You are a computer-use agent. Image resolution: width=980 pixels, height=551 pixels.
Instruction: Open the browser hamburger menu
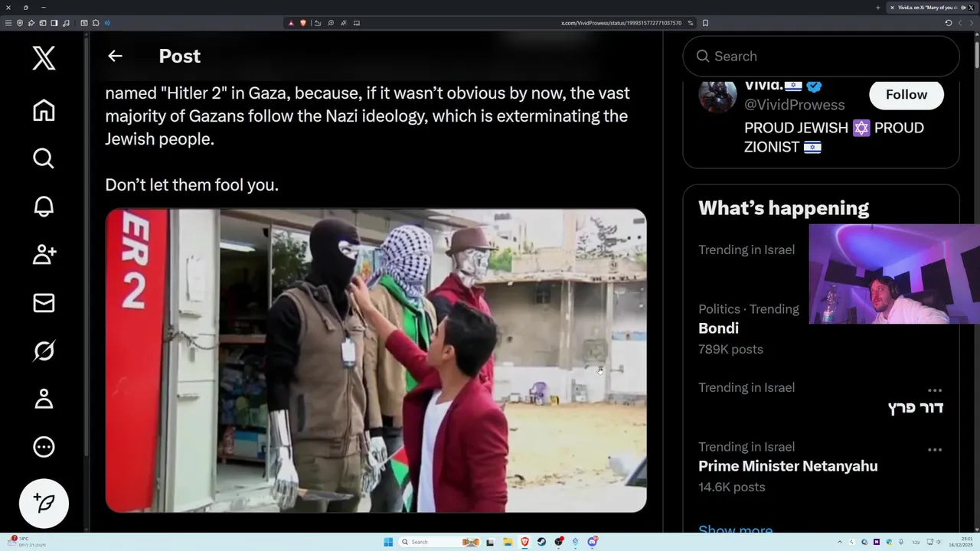click(x=8, y=23)
